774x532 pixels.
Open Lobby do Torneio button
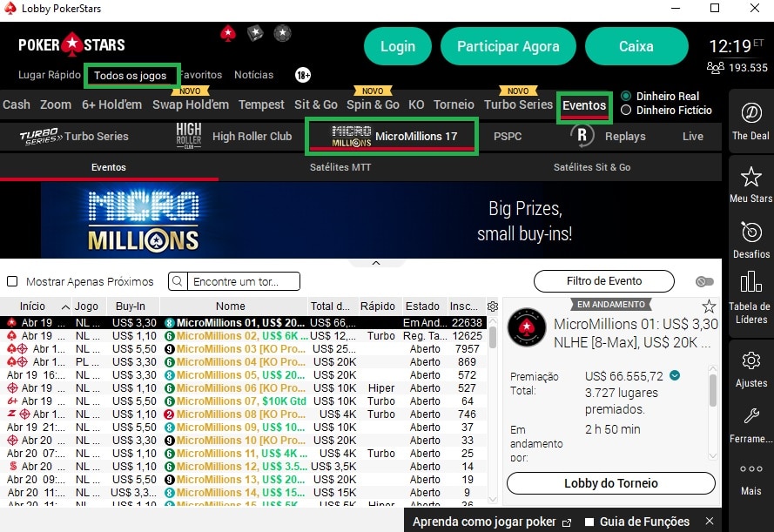pyautogui.click(x=610, y=483)
